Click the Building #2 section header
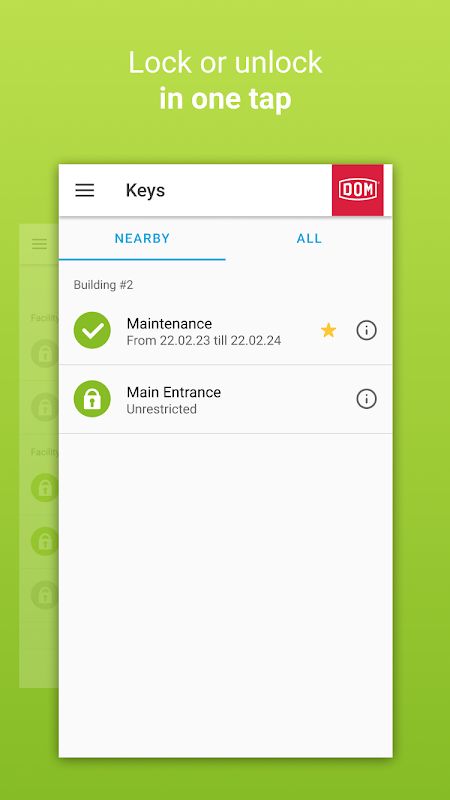Viewport: 450px width, 800px height. (104, 285)
